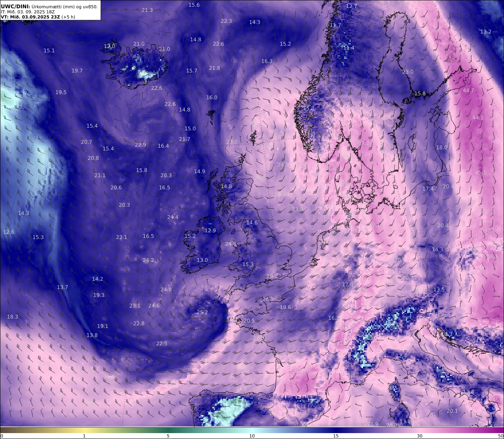Click the map value 21.3
Screen dimensions: 504x439
tap(147, 10)
